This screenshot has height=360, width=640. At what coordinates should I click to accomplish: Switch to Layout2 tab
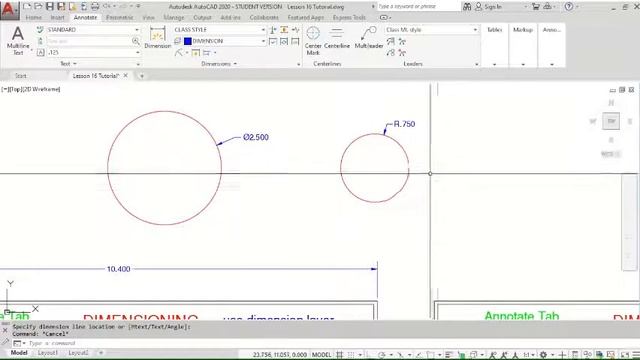point(78,353)
